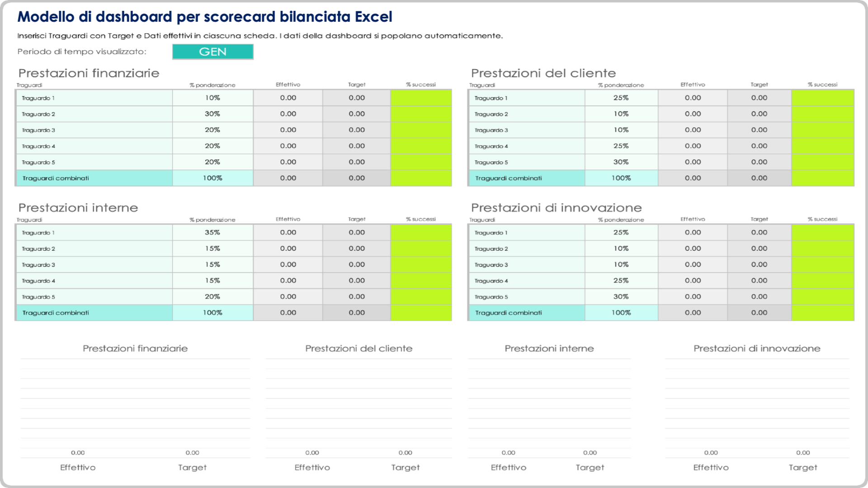Screen dimensions: 868x488
Task: Select Traguardo 3 in Prestazioni di innovazione table
Action: 527,265
